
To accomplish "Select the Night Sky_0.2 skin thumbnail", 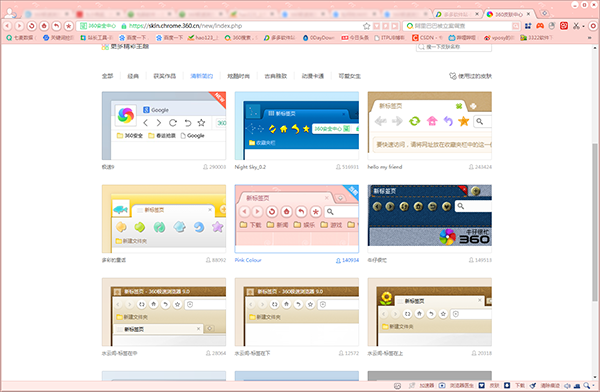I will [297, 126].
